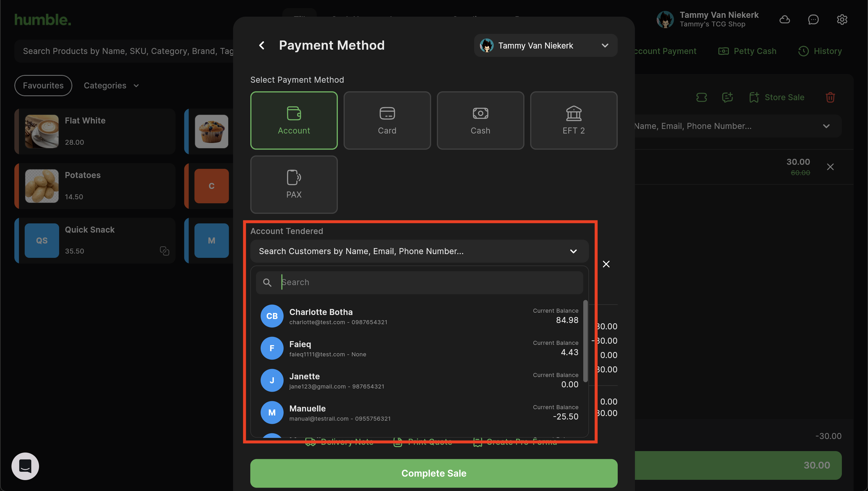Pick Faieq from customer list

click(419, 348)
